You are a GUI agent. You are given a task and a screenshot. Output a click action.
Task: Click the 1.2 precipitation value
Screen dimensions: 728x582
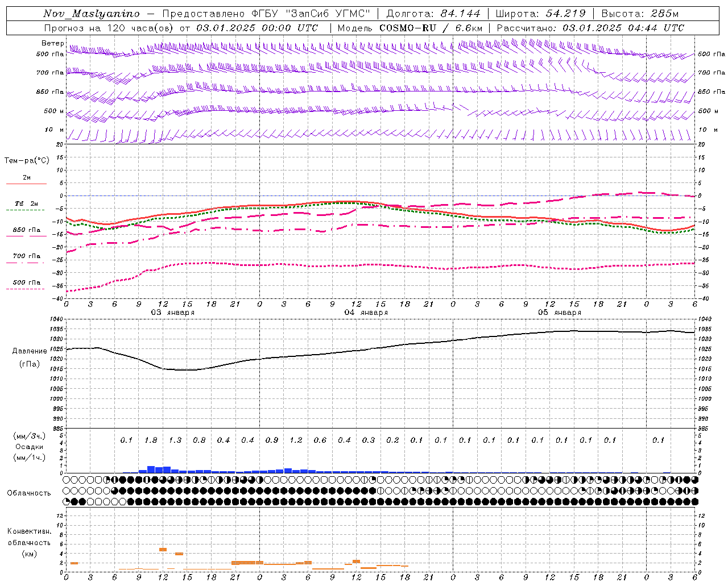pyautogui.click(x=296, y=440)
